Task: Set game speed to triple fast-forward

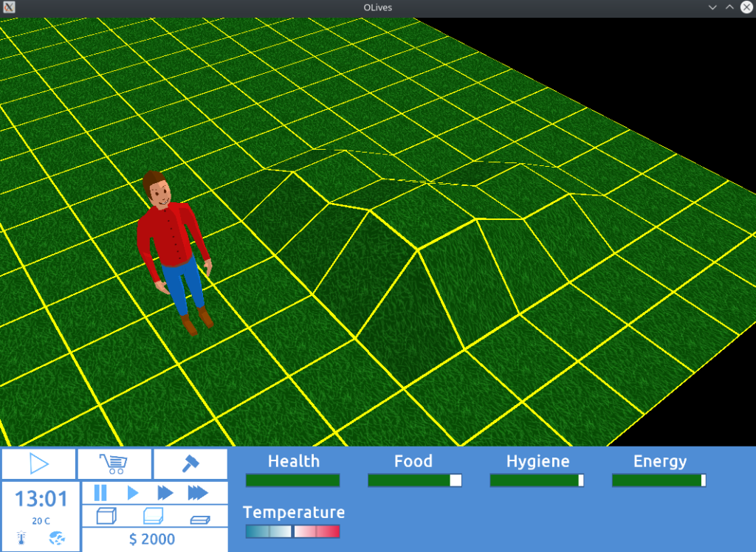Action: (x=198, y=493)
